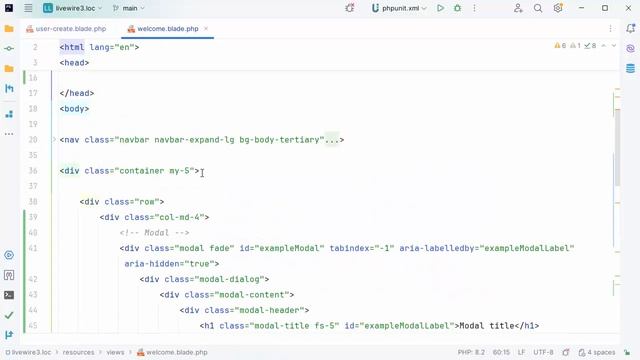
Task: Click the closing </head> tag on line 17
Action: 77,93
